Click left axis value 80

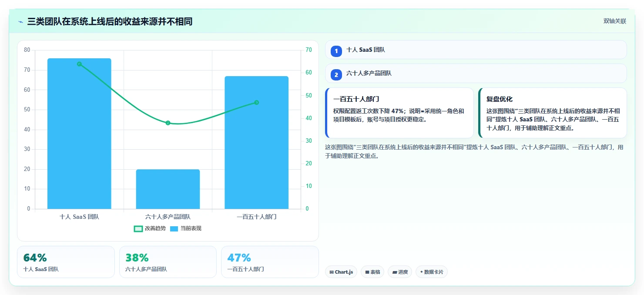click(27, 50)
